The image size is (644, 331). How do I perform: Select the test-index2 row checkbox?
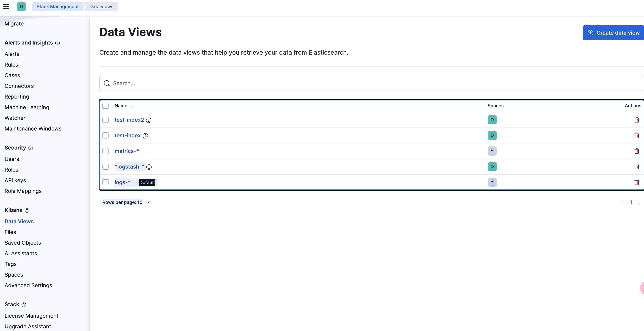click(x=105, y=120)
